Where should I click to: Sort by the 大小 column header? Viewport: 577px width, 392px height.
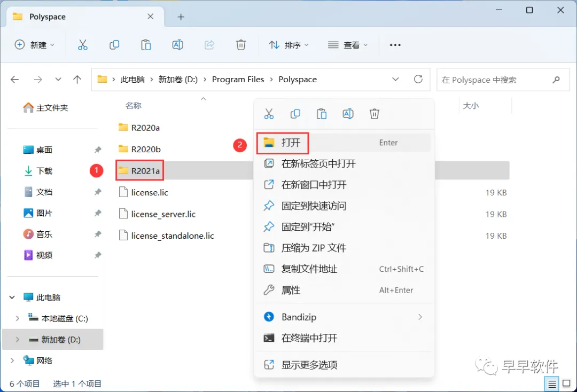click(x=471, y=106)
